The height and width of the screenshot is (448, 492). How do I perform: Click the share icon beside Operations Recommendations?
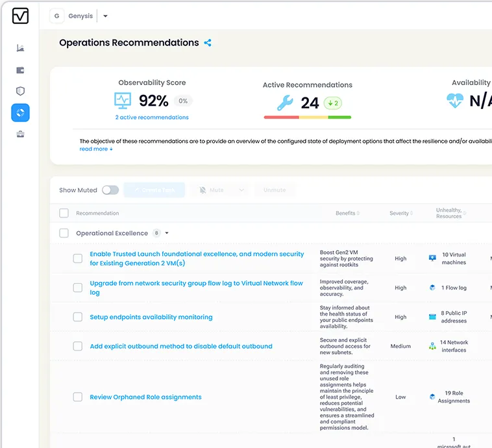coord(208,43)
